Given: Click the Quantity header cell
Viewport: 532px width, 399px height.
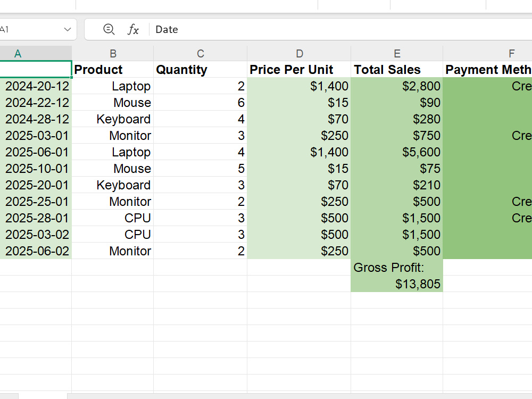Looking at the screenshot, I should tap(200, 70).
